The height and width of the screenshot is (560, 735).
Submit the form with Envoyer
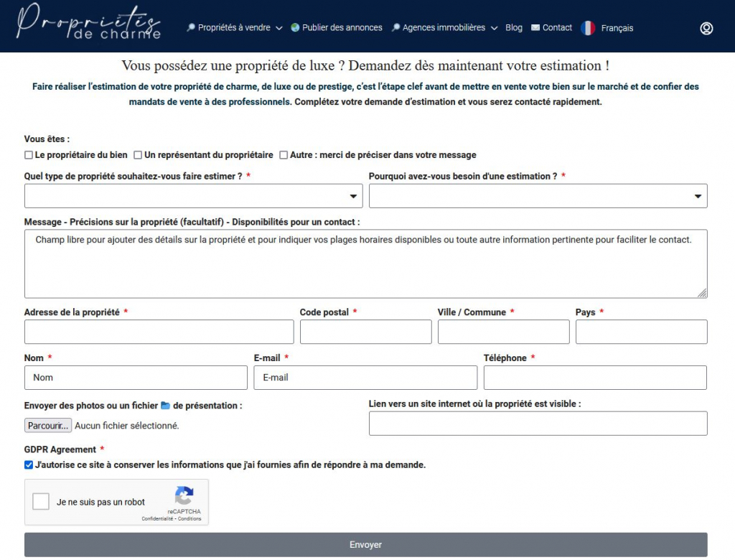365,544
